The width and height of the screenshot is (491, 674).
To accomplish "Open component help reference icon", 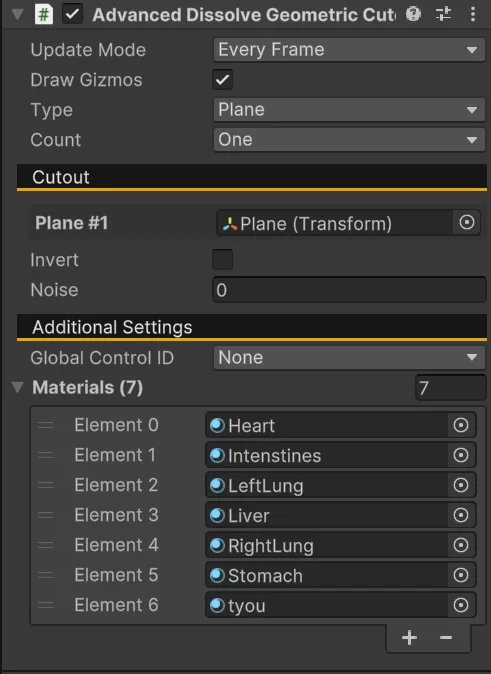I will point(413,14).
